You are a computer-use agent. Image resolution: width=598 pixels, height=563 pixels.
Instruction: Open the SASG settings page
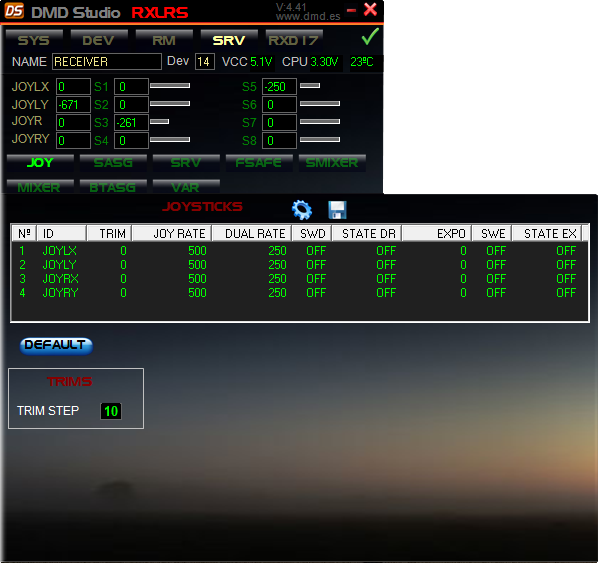[113, 162]
